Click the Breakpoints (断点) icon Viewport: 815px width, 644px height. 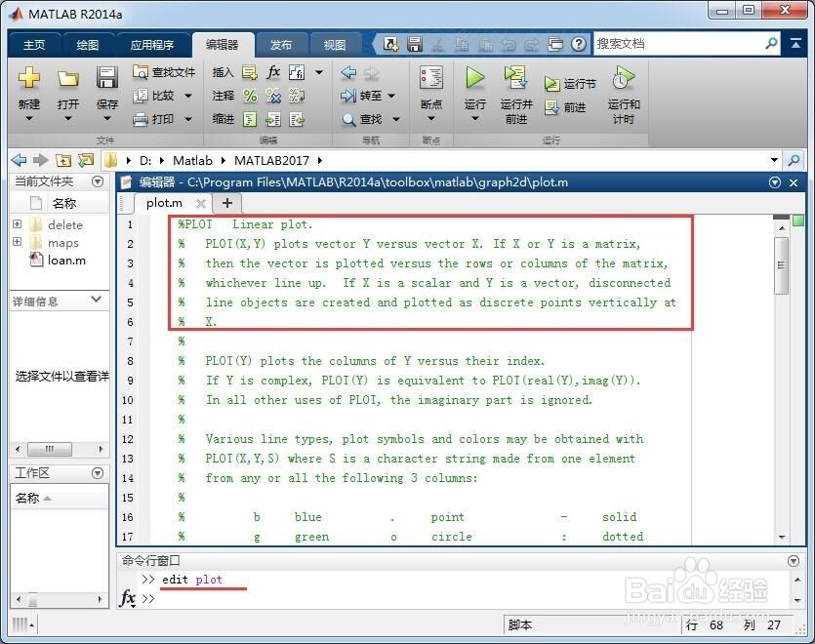[431, 78]
